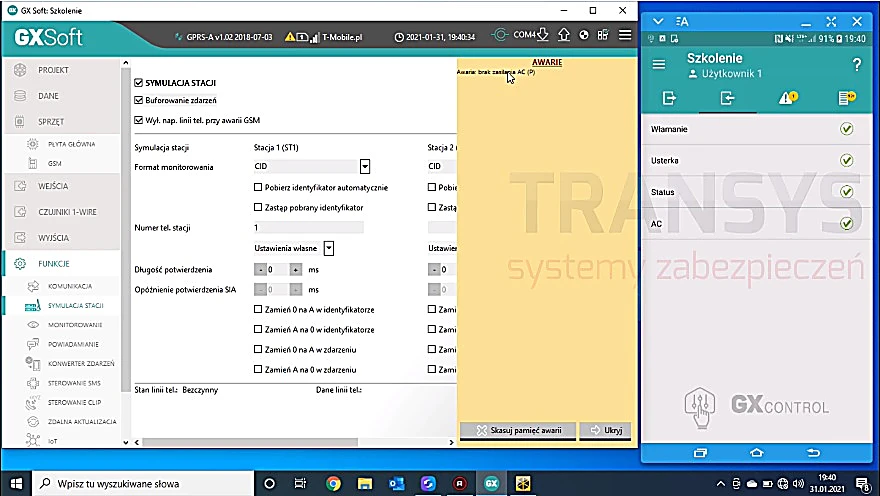Open the help question mark in GX Control

[856, 65]
